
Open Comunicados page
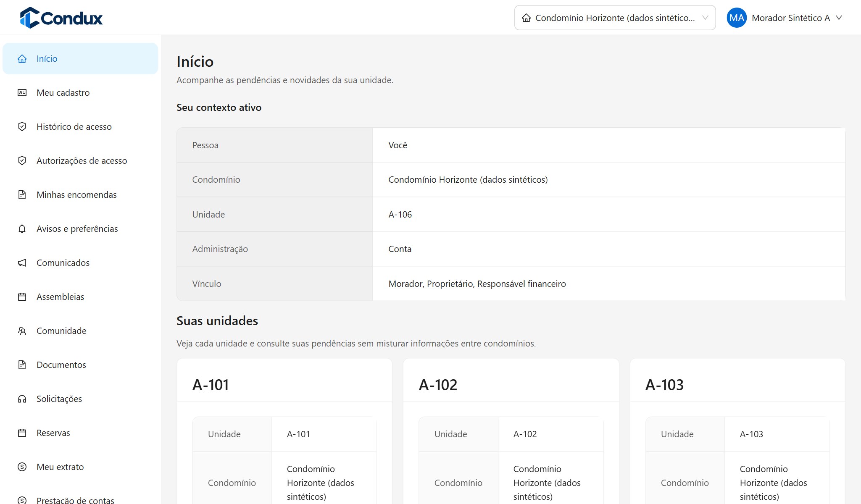tap(80, 263)
